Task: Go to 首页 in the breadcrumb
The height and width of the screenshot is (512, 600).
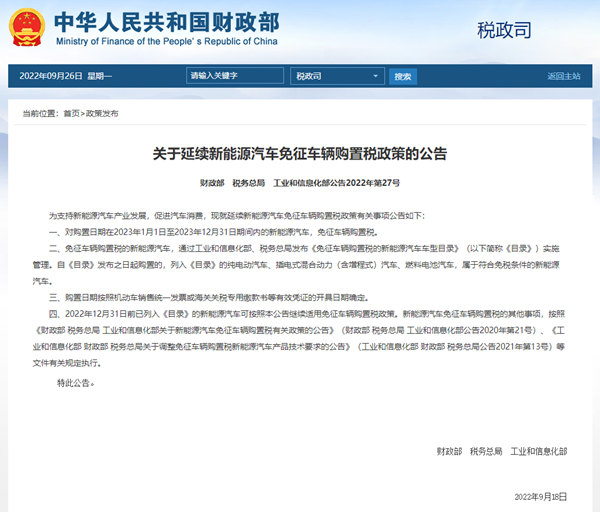Action: click(x=70, y=113)
